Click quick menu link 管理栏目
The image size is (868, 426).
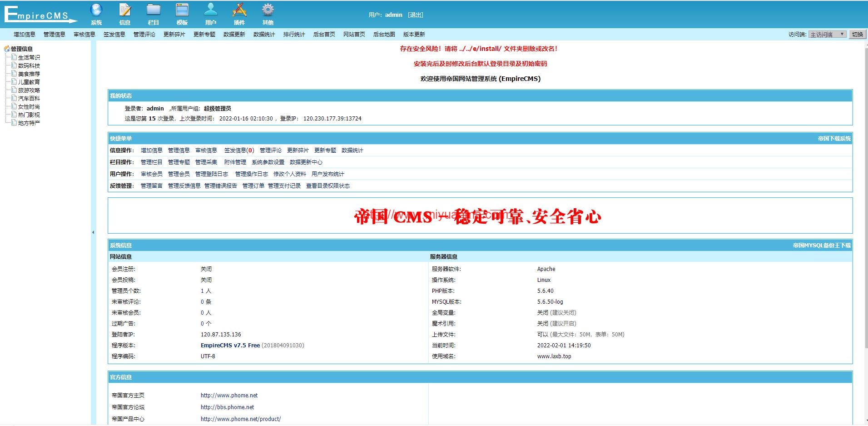click(x=152, y=162)
